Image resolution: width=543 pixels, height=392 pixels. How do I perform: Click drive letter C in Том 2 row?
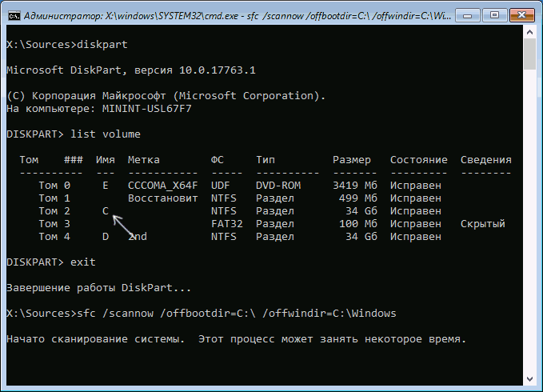[x=106, y=211]
